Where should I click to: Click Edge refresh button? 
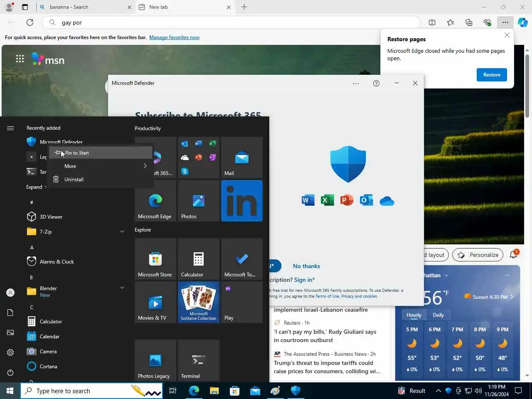click(x=30, y=22)
